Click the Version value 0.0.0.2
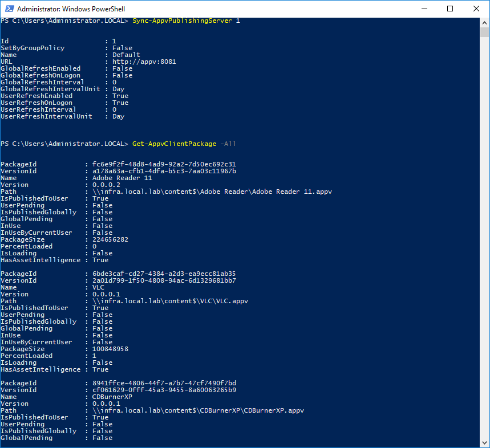Image resolution: width=490 pixels, height=448 pixels. [x=106, y=185]
